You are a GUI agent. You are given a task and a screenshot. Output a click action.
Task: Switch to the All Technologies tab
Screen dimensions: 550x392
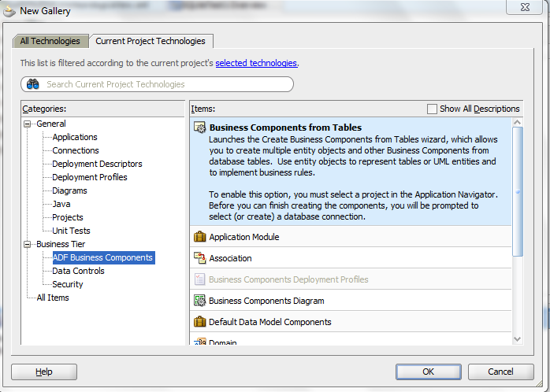click(x=50, y=41)
